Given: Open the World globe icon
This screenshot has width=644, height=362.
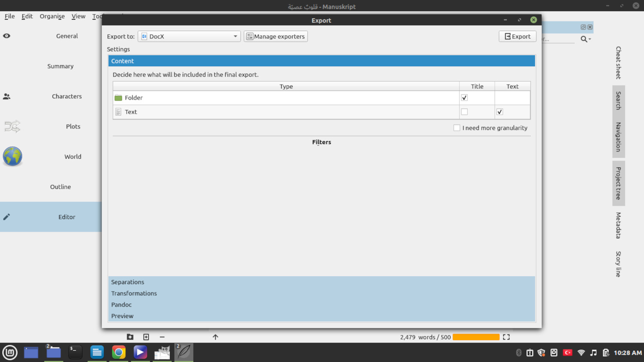Looking at the screenshot, I should [12, 156].
